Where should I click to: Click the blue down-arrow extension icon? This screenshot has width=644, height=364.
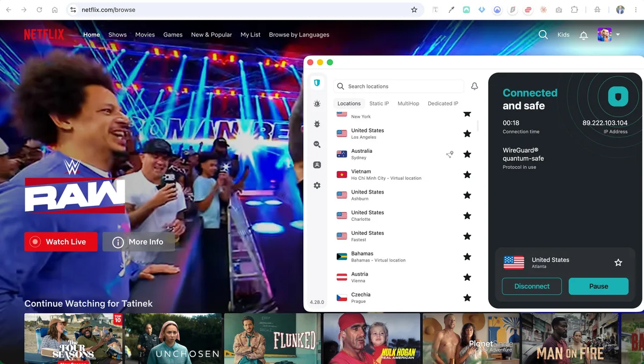pyautogui.click(x=482, y=10)
